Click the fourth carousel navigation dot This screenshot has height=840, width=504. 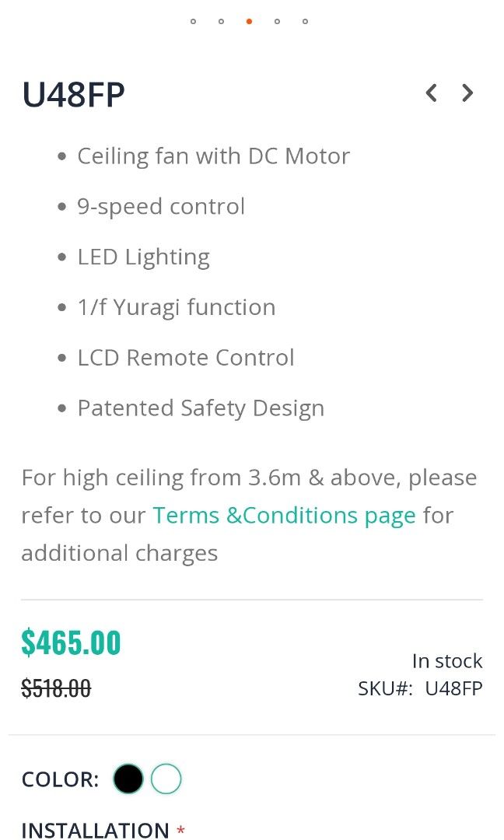[x=277, y=22]
